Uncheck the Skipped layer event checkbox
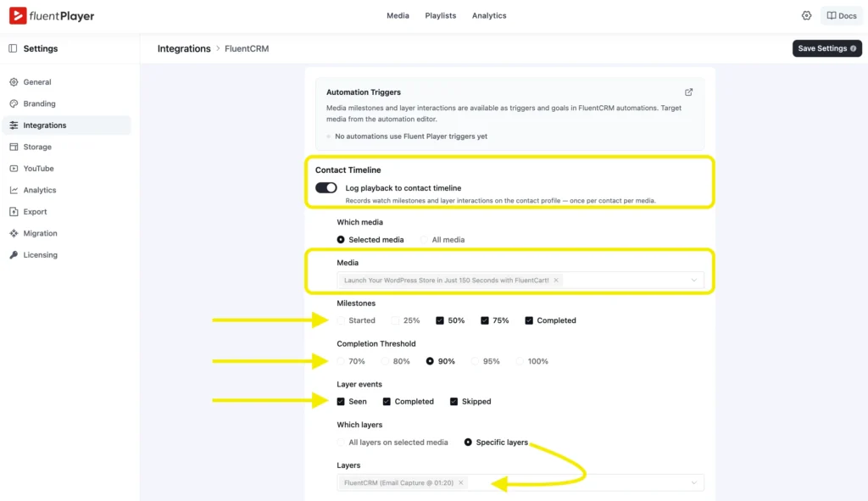Image resolution: width=868 pixels, height=501 pixels. coord(453,401)
